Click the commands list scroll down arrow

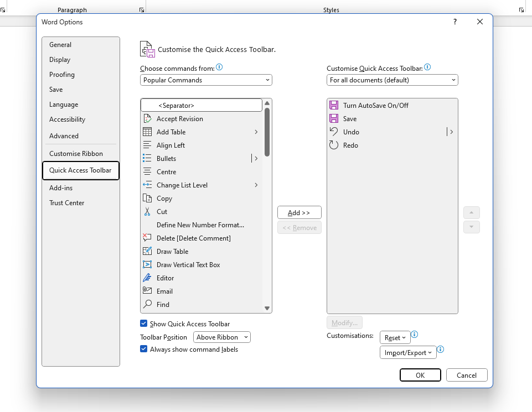click(267, 308)
